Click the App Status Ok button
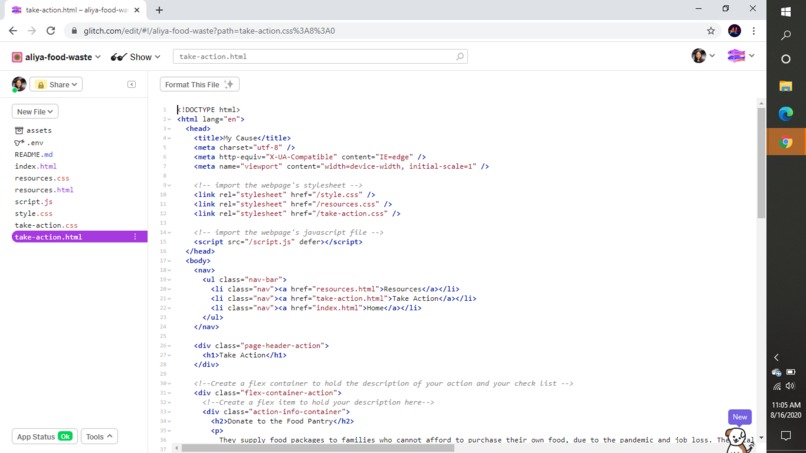Image resolution: width=806 pixels, height=453 pixels. (45, 437)
